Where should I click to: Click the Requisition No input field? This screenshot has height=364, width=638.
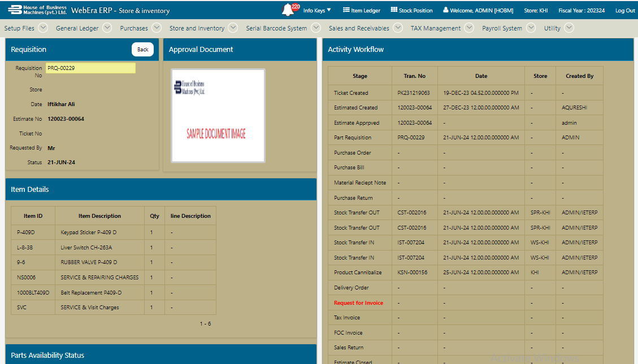tap(90, 68)
